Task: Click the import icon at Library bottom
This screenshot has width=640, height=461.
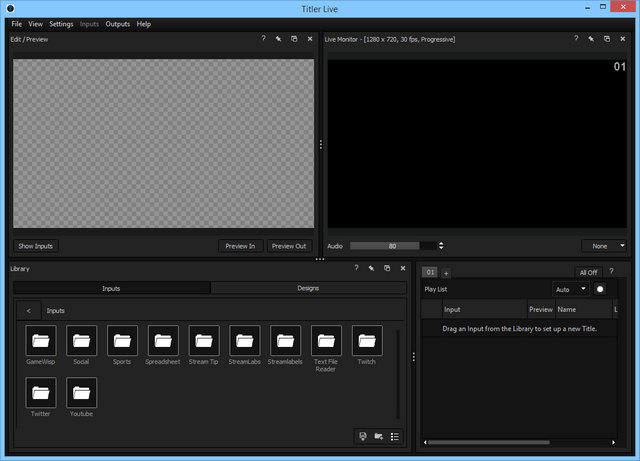Action: click(x=363, y=436)
